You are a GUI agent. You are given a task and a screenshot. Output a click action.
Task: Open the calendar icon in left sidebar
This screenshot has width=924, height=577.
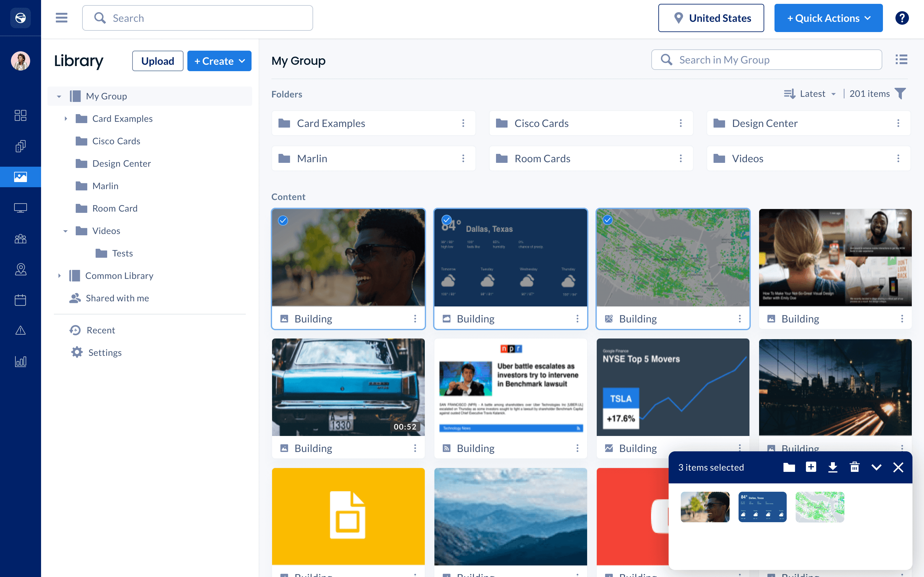(20, 300)
